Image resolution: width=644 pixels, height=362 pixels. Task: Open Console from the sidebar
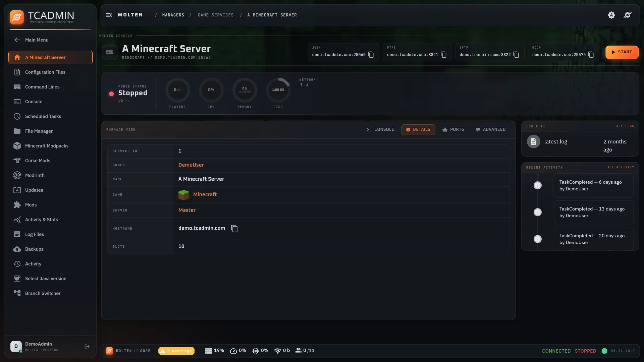[x=50, y=102]
